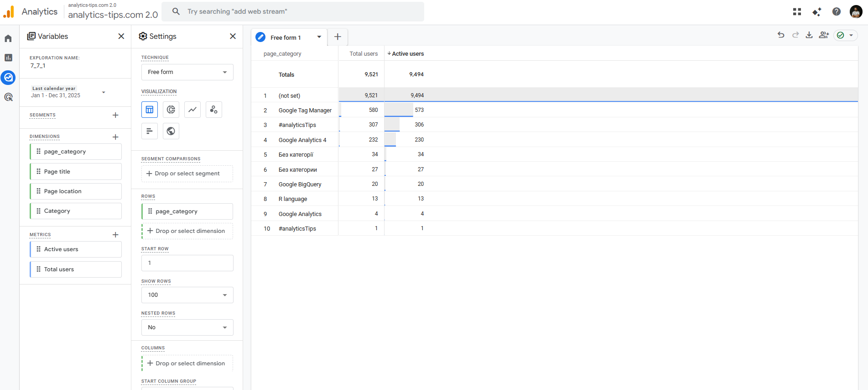Add a new exploration tab
This screenshot has height=390, width=868.
coord(338,37)
